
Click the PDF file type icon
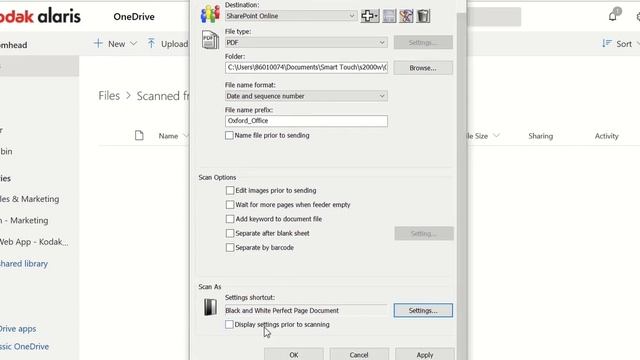tap(210, 40)
